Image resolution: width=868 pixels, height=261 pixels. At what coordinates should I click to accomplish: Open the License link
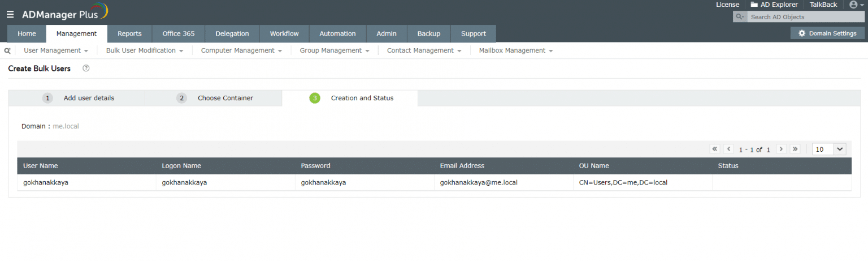point(727,5)
